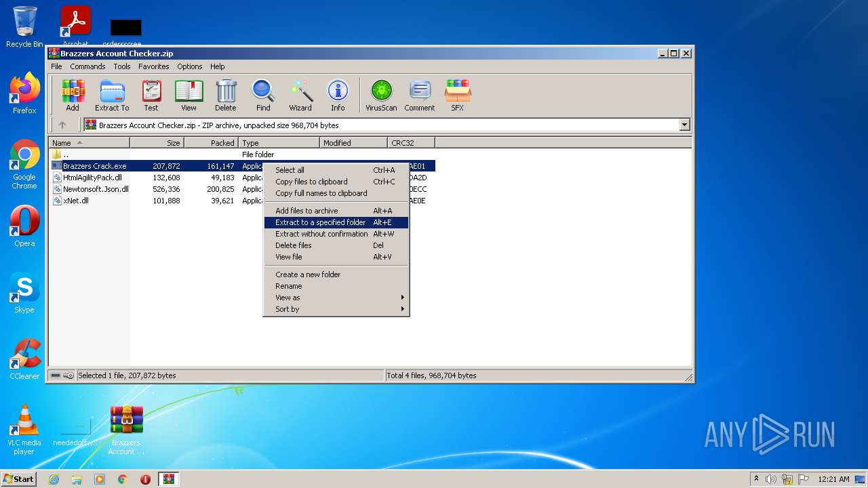
Task: Sort by Name column header
Action: [x=89, y=143]
